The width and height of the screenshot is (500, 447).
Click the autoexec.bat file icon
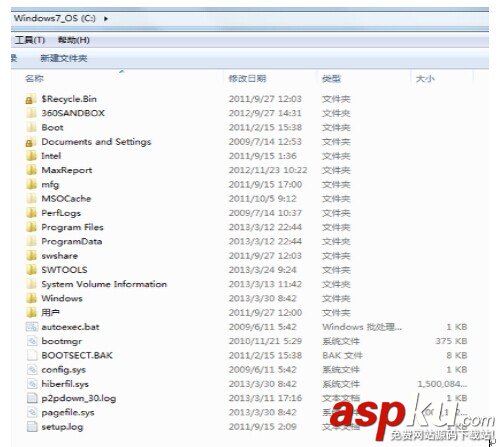32,327
